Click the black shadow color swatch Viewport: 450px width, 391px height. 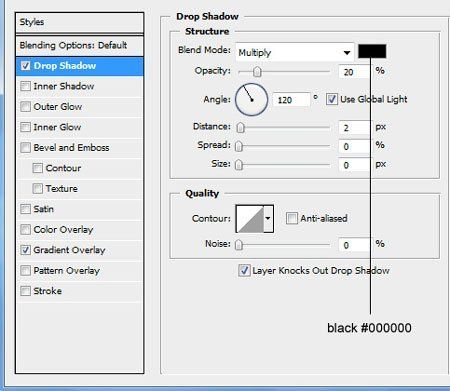372,51
